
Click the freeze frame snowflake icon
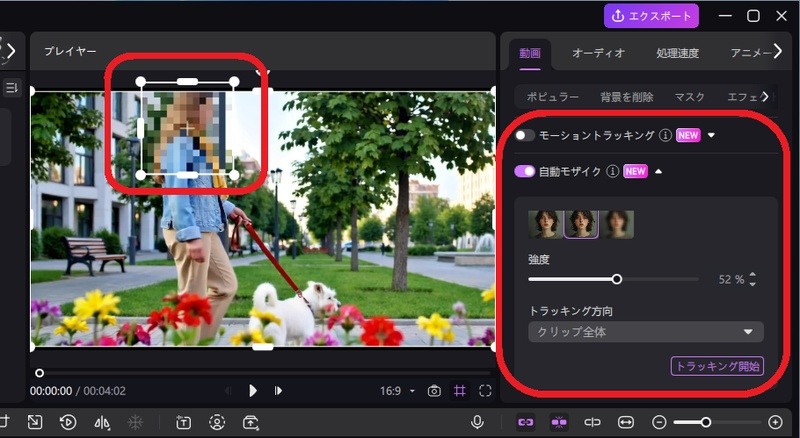135,422
